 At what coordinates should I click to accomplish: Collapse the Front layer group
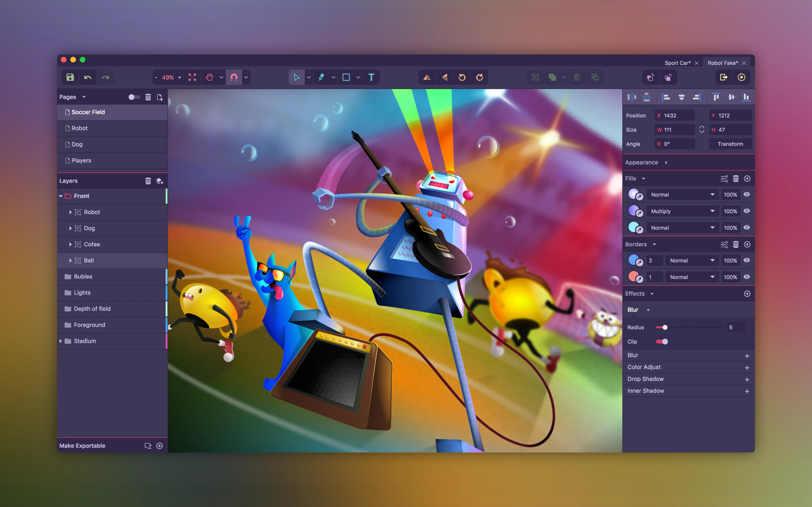[61, 196]
